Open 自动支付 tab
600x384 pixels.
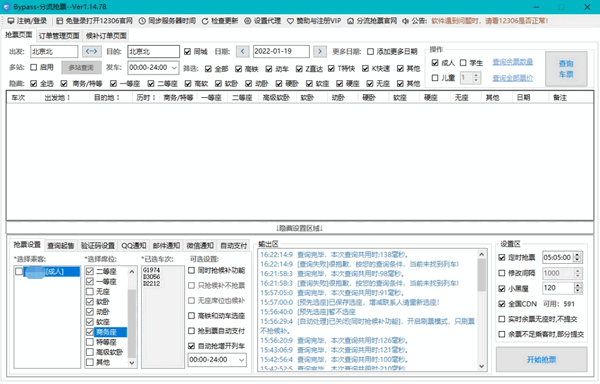click(233, 246)
